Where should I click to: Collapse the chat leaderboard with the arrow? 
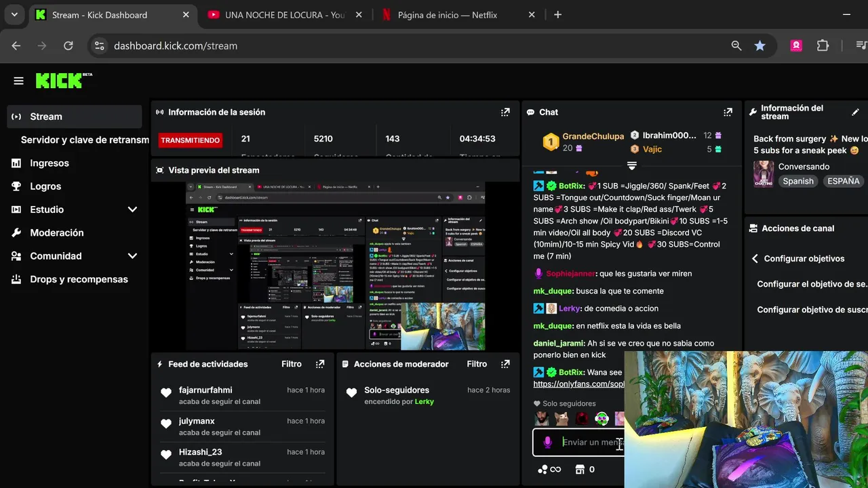pyautogui.click(x=632, y=165)
